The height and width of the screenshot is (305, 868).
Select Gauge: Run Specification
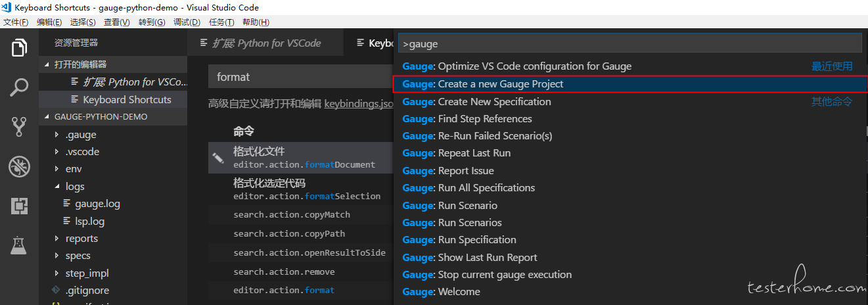click(630, 240)
